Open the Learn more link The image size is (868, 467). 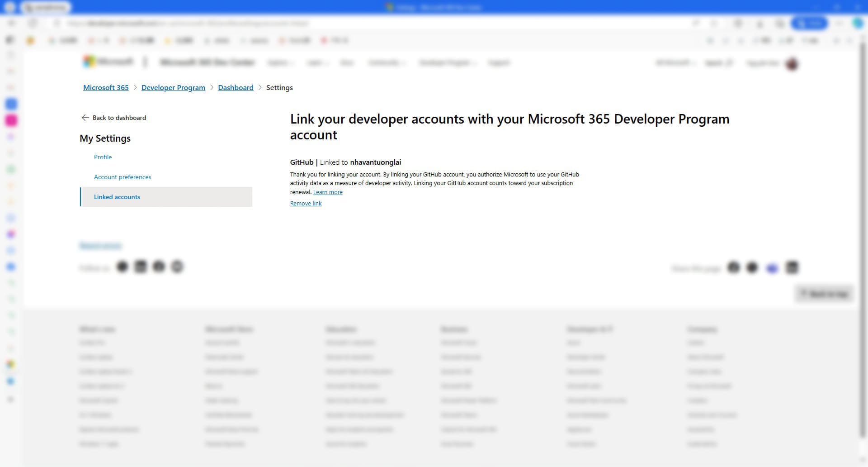pyautogui.click(x=328, y=192)
